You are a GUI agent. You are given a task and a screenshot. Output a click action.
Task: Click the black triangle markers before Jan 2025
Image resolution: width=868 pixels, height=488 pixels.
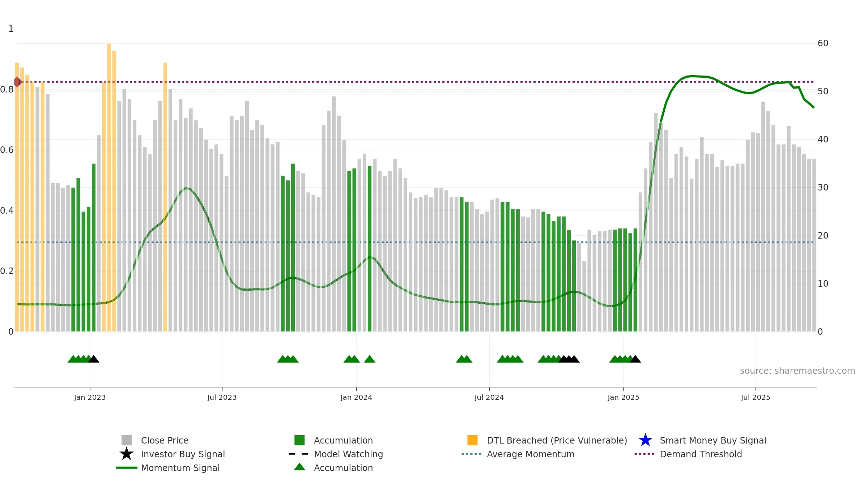[x=569, y=359]
